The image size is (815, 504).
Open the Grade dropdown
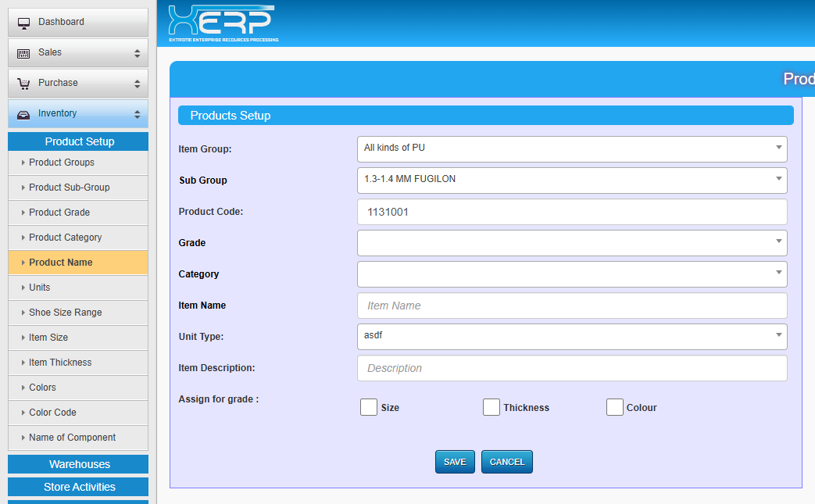(x=571, y=242)
